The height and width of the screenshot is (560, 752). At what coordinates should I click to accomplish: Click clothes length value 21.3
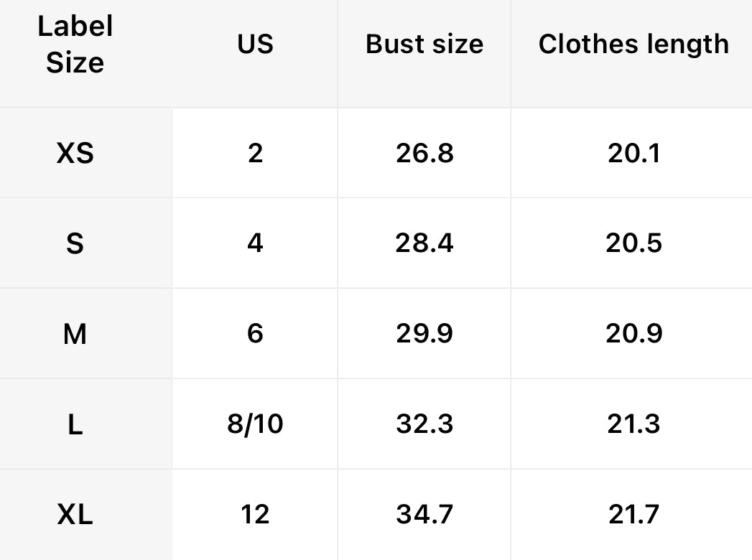[x=633, y=424]
